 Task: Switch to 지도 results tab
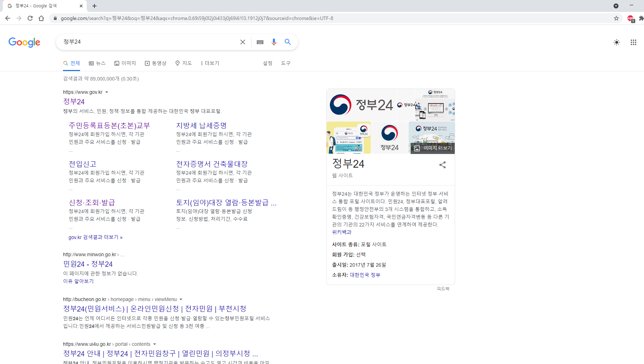click(184, 63)
